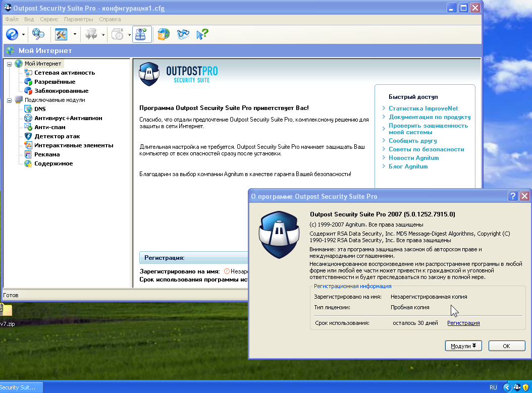Open the dropdown arrow next to Help icon
Screen dimensions: 532x393
coord(23,35)
